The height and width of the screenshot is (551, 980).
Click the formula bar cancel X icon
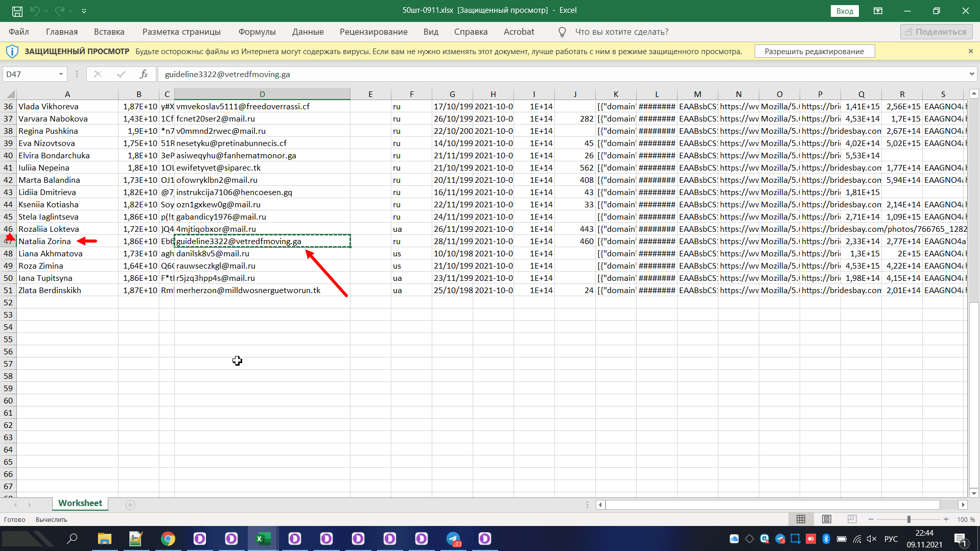(98, 74)
